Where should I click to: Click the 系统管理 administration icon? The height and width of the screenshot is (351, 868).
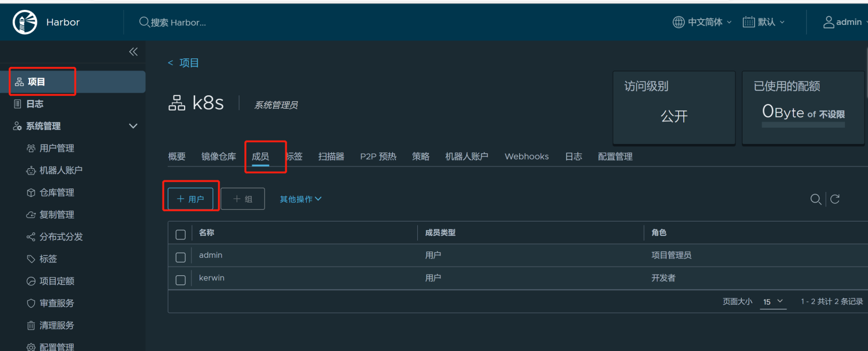click(17, 126)
